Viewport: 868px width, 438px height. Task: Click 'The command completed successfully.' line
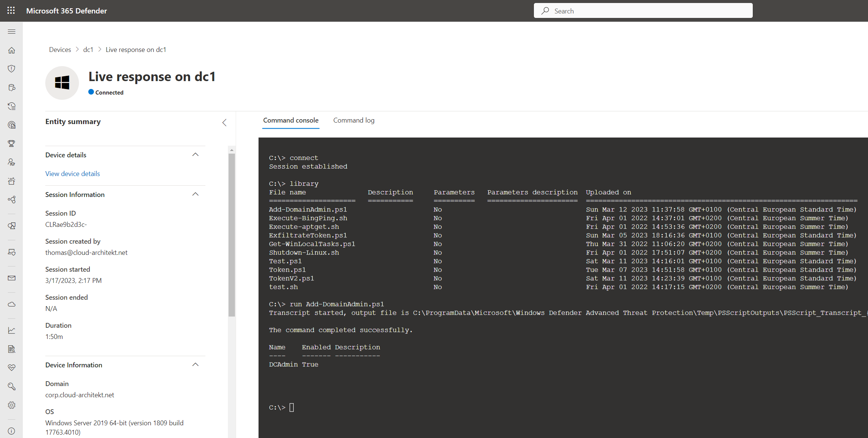point(340,330)
